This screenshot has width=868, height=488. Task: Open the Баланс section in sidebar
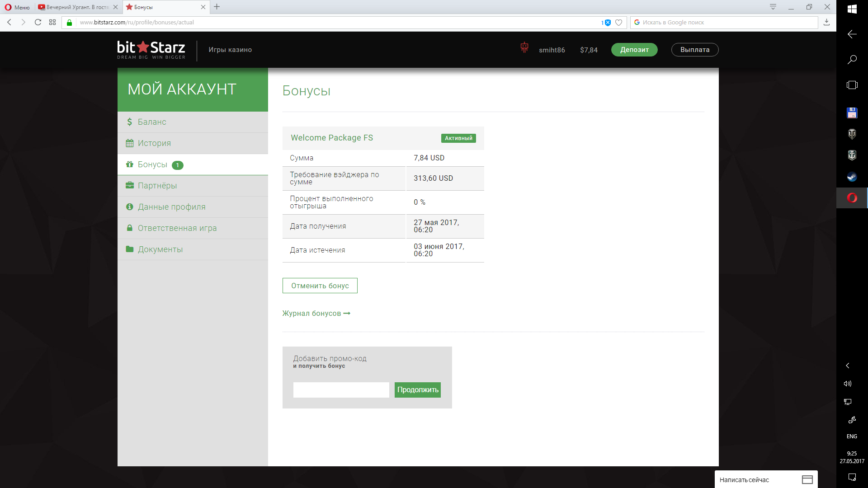[152, 122]
